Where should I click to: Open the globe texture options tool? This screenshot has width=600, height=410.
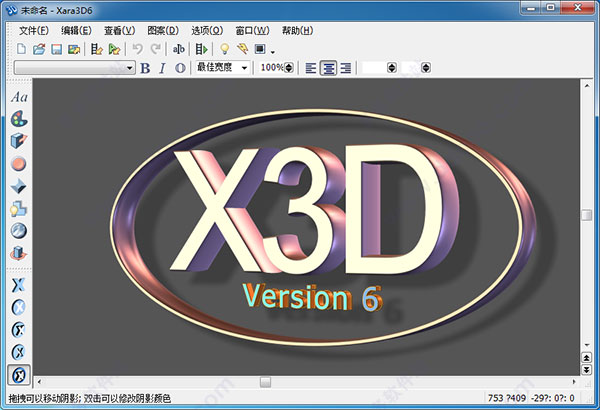[18, 231]
